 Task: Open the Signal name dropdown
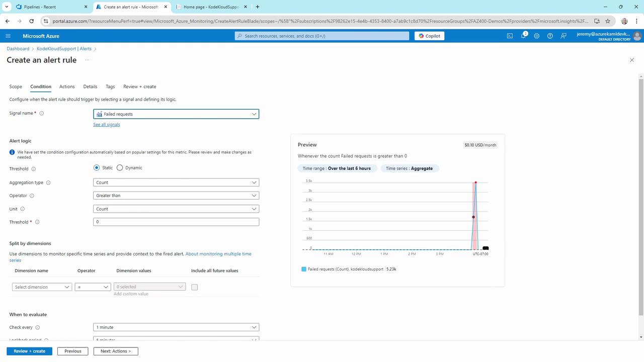pos(176,114)
